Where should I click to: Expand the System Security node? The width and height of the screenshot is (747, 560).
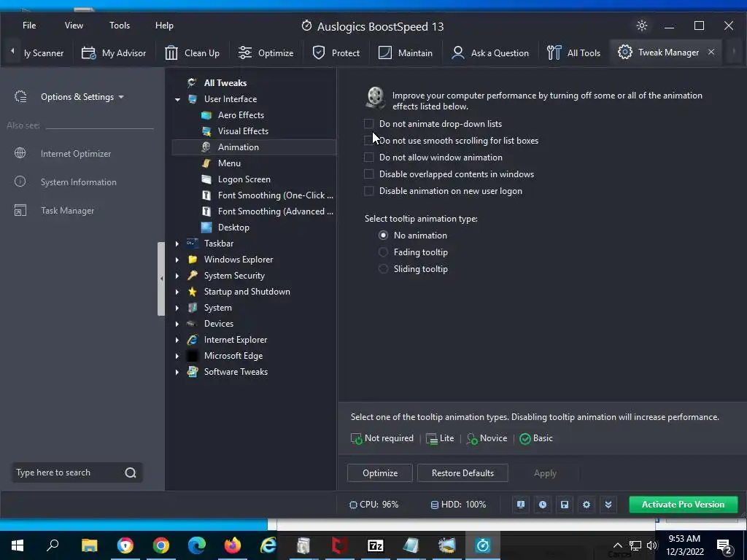(177, 276)
